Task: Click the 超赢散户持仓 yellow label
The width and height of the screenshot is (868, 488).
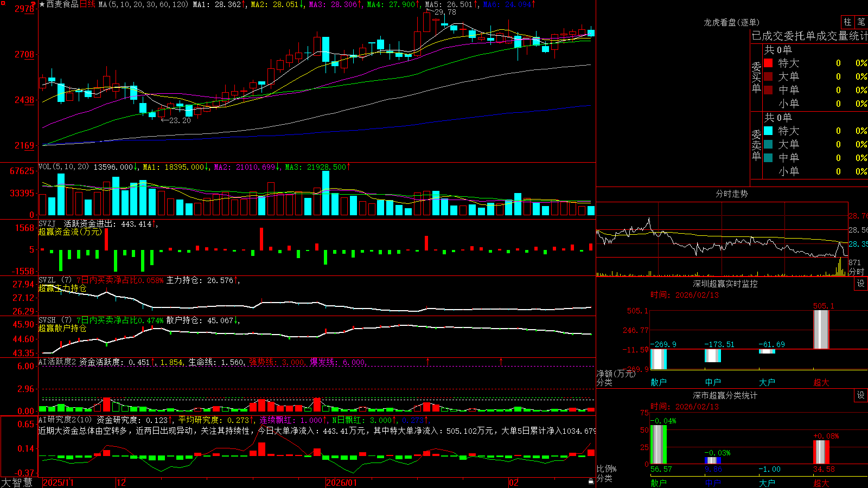Action: click(x=62, y=329)
